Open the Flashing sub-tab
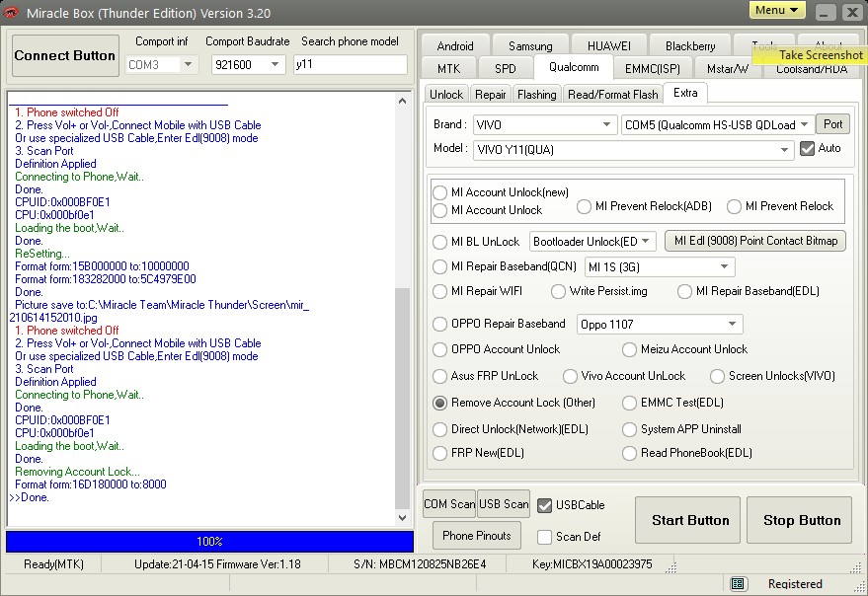 (x=536, y=94)
